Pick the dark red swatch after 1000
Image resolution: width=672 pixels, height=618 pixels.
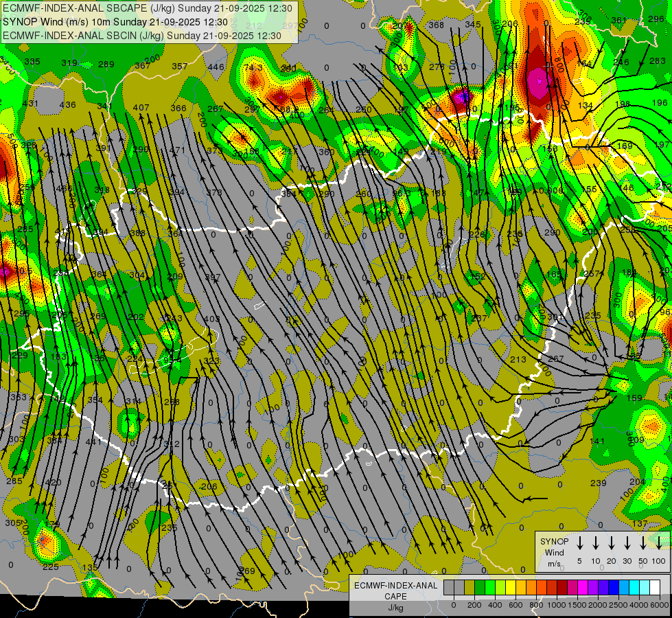(x=562, y=588)
